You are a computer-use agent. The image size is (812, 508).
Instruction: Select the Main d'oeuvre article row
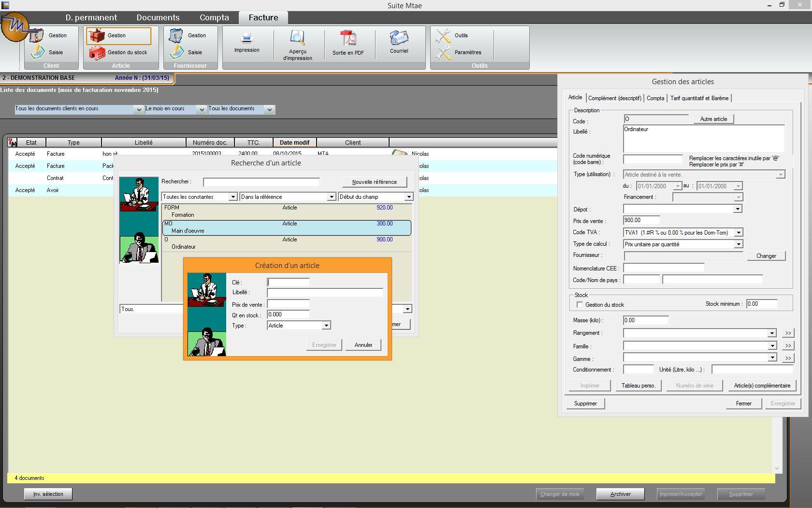pyautogui.click(x=287, y=227)
